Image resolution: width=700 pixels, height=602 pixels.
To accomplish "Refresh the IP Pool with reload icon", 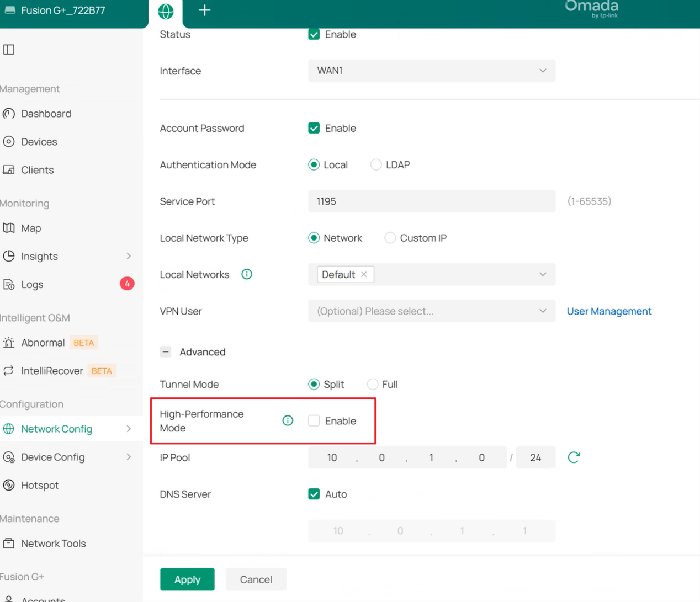I will 574,457.
